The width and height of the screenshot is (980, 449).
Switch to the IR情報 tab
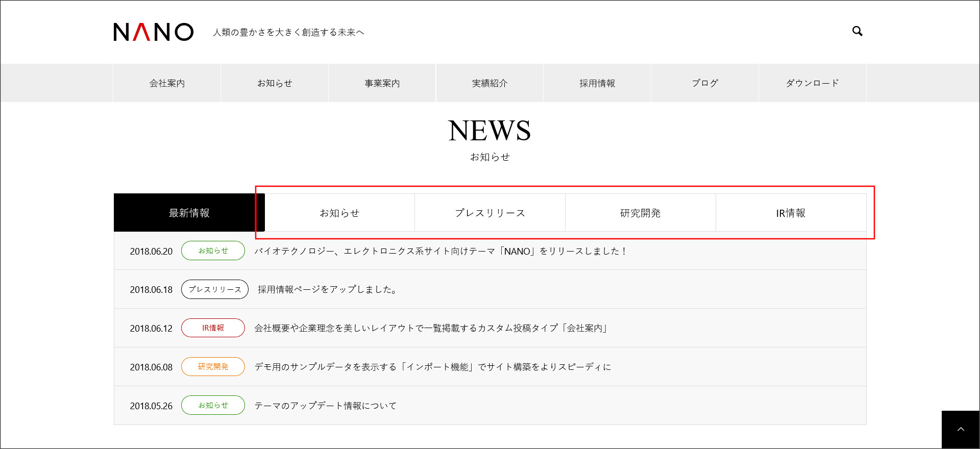click(x=791, y=213)
